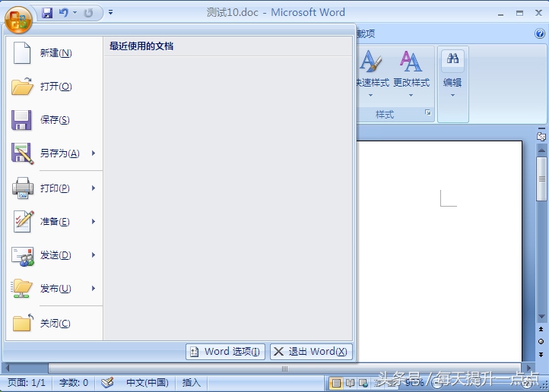Choose 保存(S) from the Office menu
The height and width of the screenshot is (392, 549).
54,120
